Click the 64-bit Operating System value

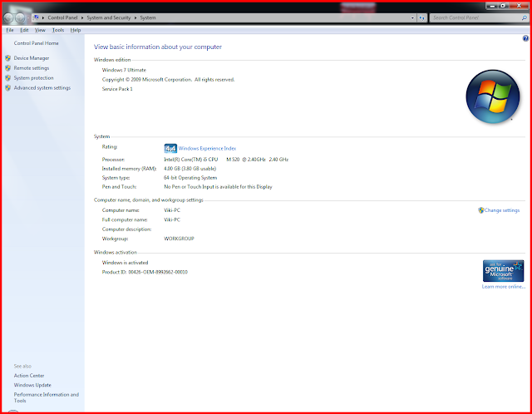click(x=190, y=177)
